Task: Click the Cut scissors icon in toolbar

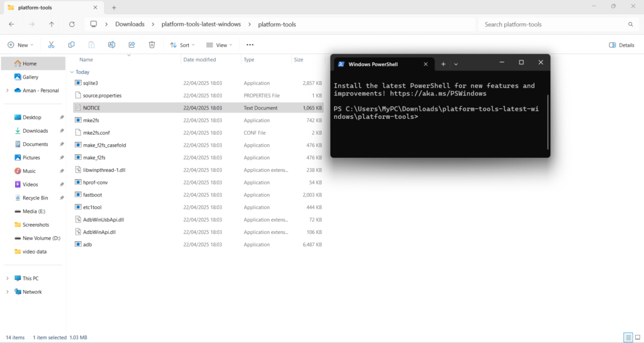Action: (x=51, y=45)
